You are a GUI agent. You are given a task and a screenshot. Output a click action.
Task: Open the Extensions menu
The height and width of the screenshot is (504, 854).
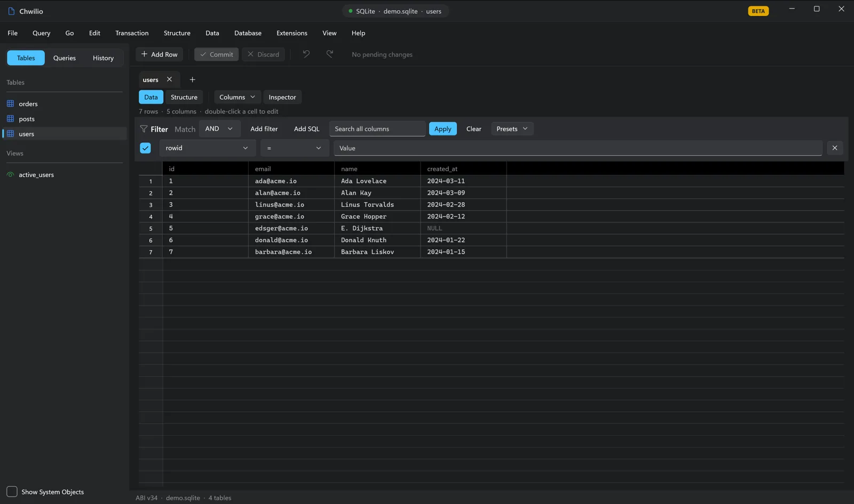click(292, 33)
